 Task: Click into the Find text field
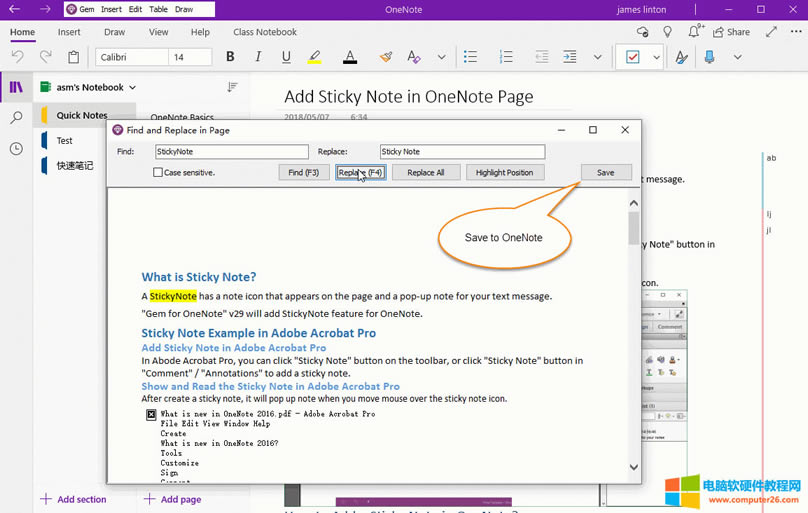tap(231, 152)
